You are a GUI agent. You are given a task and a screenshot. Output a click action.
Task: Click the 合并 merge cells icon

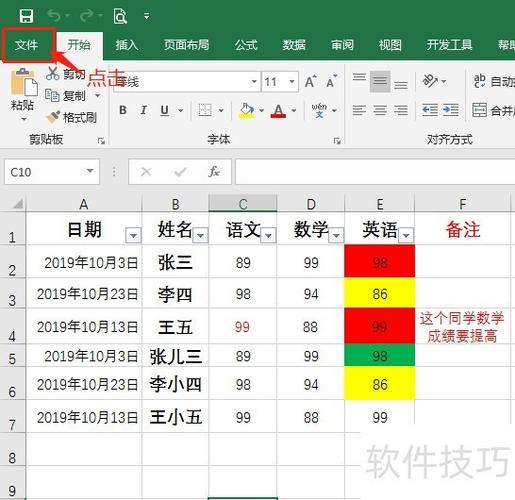[x=479, y=110]
